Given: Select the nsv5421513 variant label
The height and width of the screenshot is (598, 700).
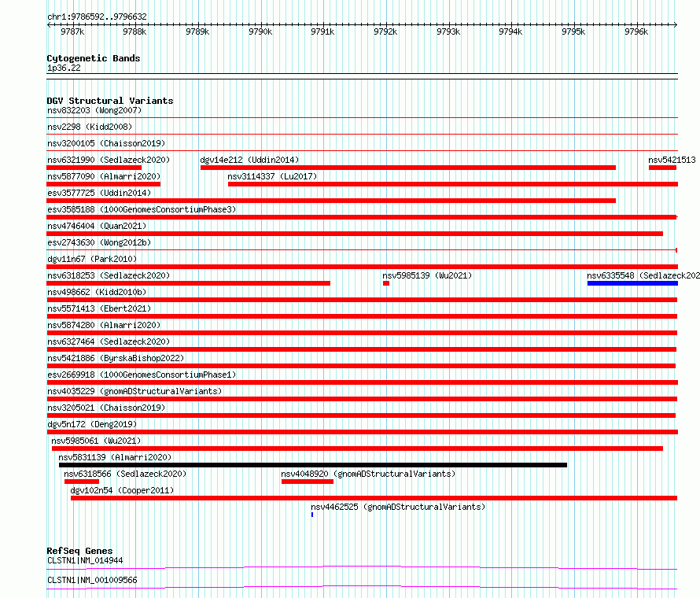Looking at the screenshot, I should pos(672,160).
